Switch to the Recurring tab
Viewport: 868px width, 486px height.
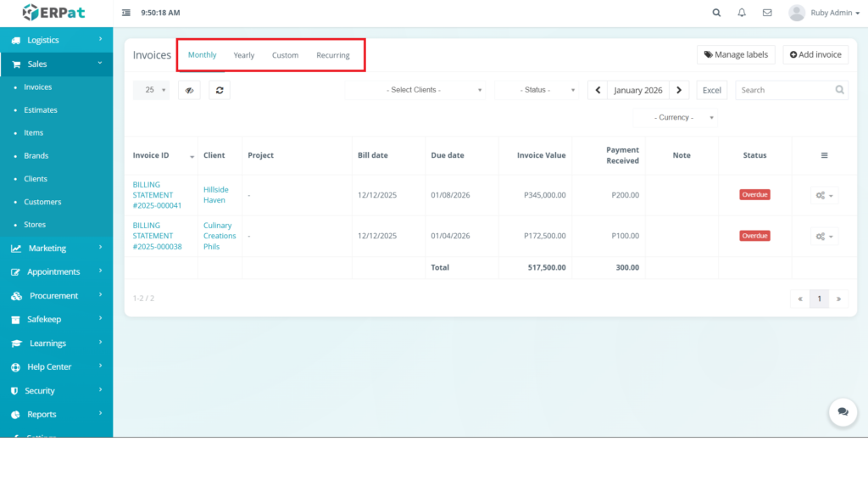tap(333, 55)
